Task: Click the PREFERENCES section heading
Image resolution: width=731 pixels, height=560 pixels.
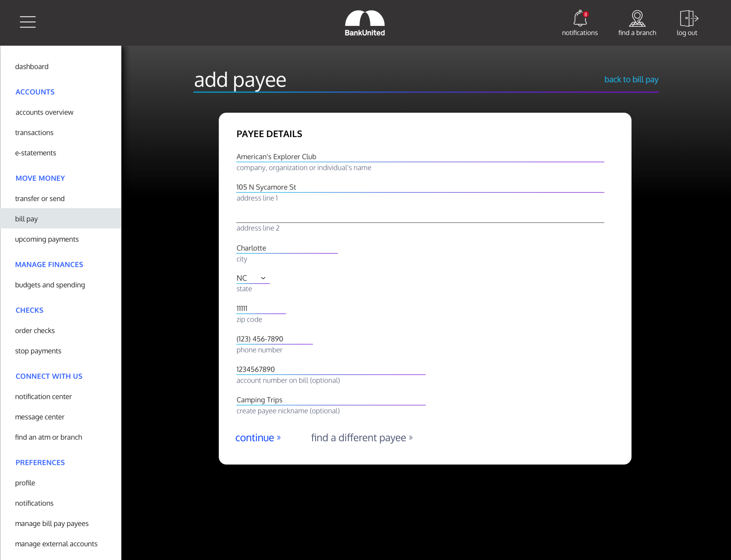Action: pyautogui.click(x=40, y=463)
